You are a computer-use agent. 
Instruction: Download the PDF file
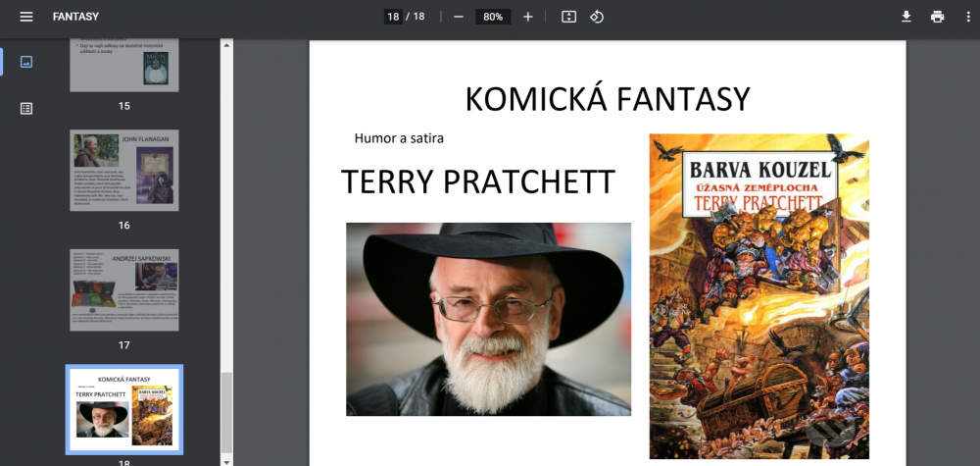(x=906, y=17)
